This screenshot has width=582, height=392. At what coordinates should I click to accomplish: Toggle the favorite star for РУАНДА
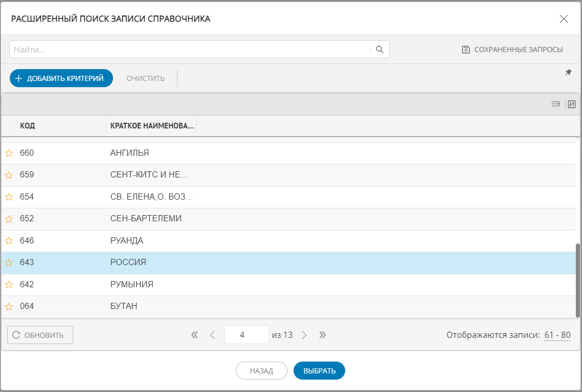tap(9, 240)
